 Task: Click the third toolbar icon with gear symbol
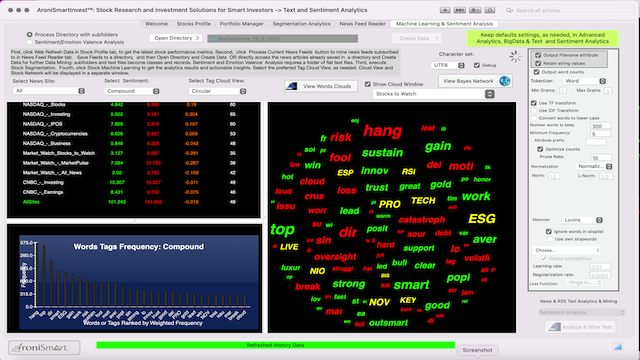[475, 10]
